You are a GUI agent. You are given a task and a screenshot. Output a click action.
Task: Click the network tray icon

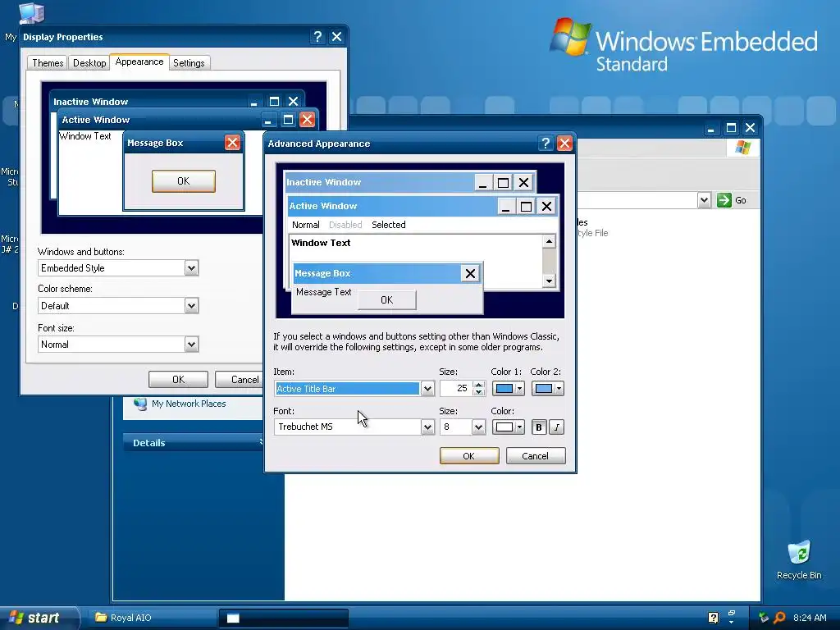(x=764, y=618)
